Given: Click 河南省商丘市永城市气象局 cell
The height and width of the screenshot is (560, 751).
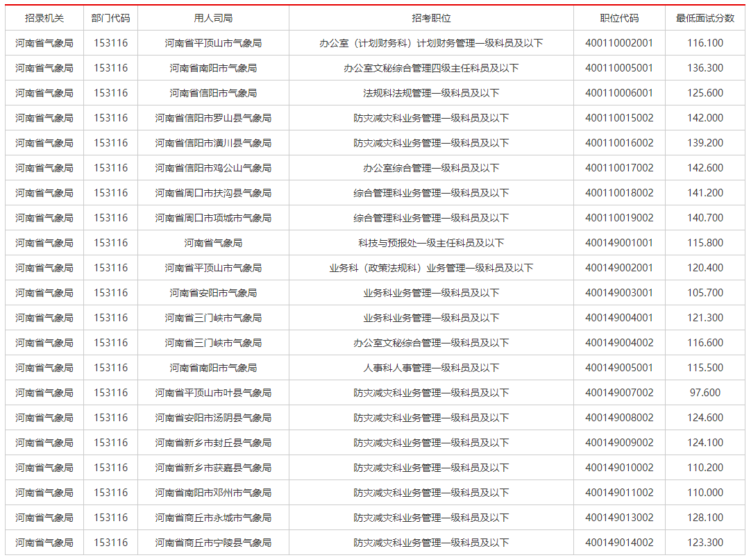Looking at the screenshot, I should (213, 518).
